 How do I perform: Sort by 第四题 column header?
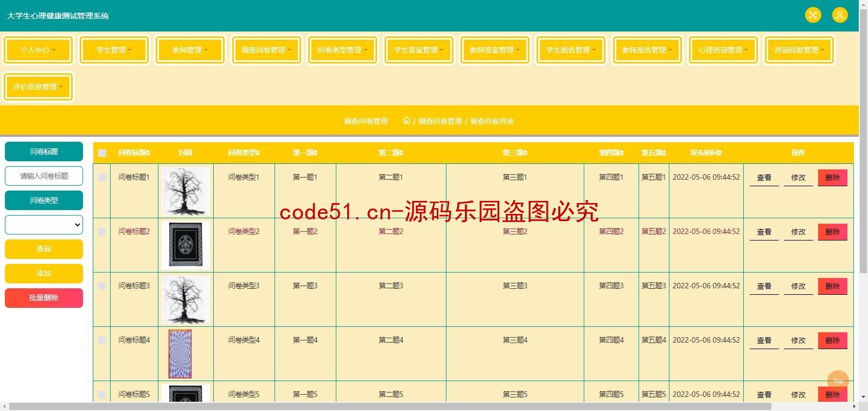click(x=611, y=153)
